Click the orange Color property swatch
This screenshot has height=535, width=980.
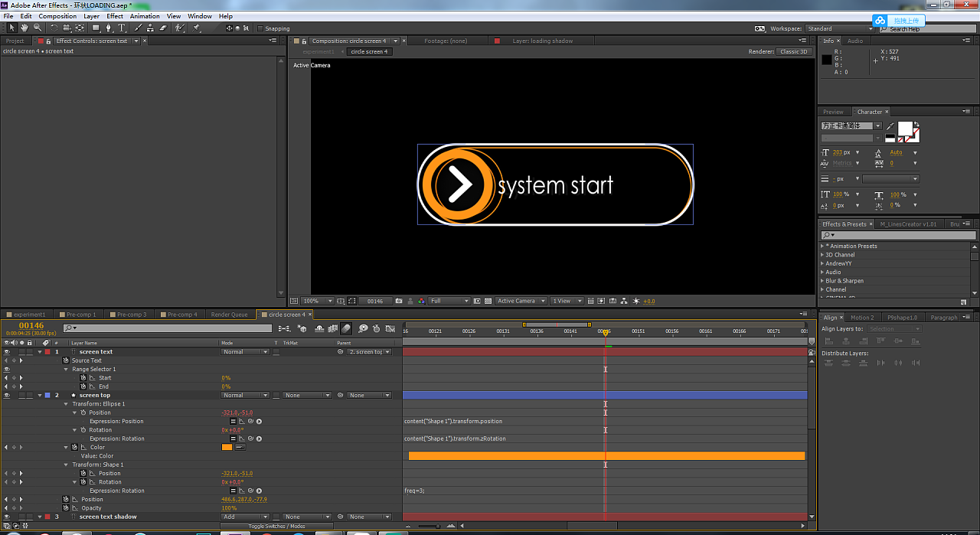coord(227,448)
